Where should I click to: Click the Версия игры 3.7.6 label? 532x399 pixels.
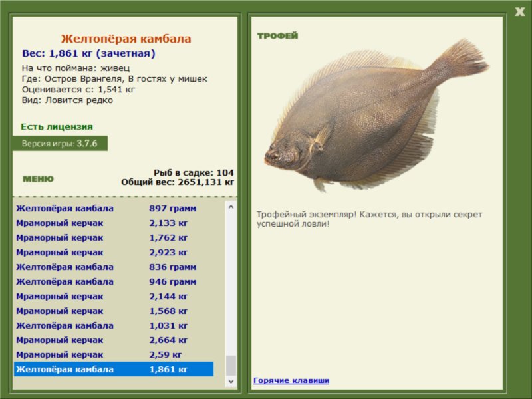59,144
